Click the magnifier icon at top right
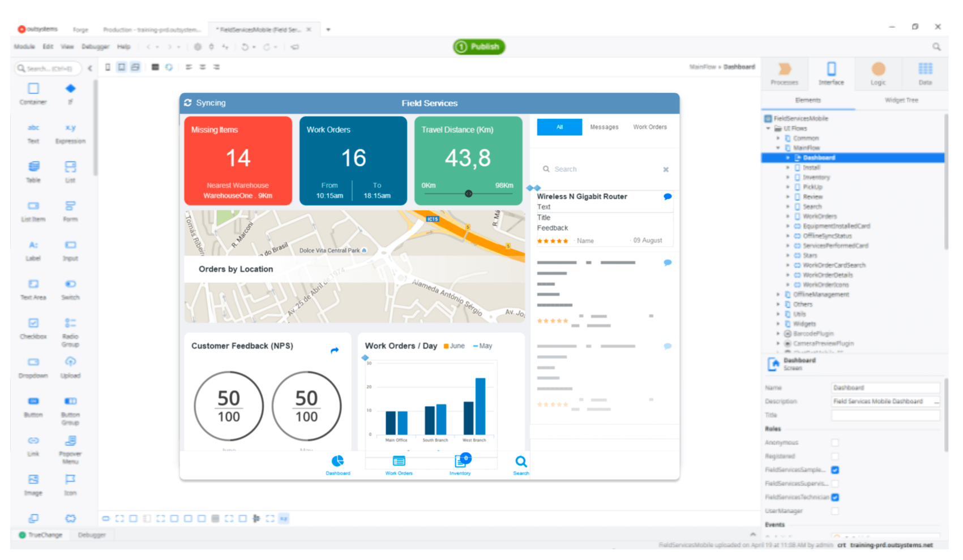The height and width of the screenshot is (560, 963). [x=936, y=47]
